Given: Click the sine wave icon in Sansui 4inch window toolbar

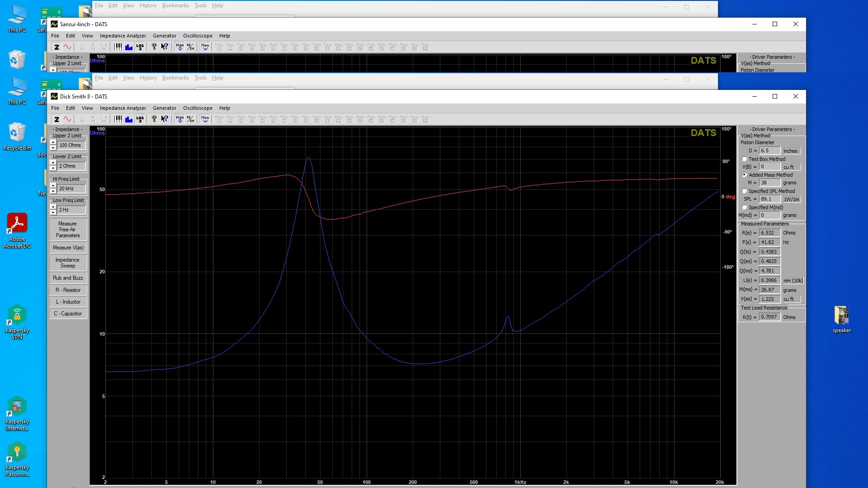Looking at the screenshot, I should tap(67, 47).
